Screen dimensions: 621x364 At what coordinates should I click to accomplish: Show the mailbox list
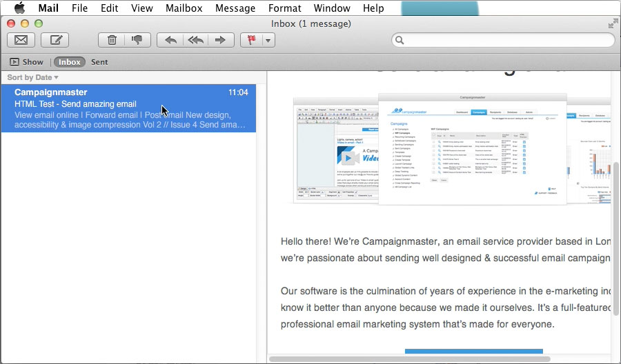coord(26,62)
